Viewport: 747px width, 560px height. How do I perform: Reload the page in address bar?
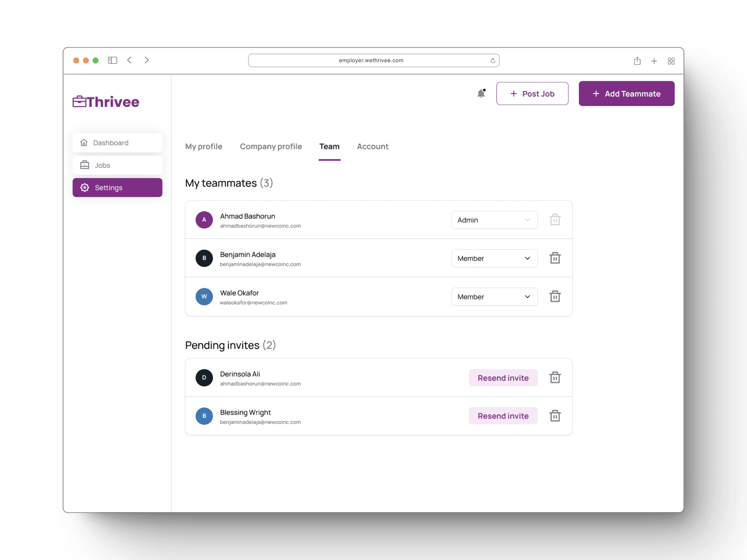[493, 60]
